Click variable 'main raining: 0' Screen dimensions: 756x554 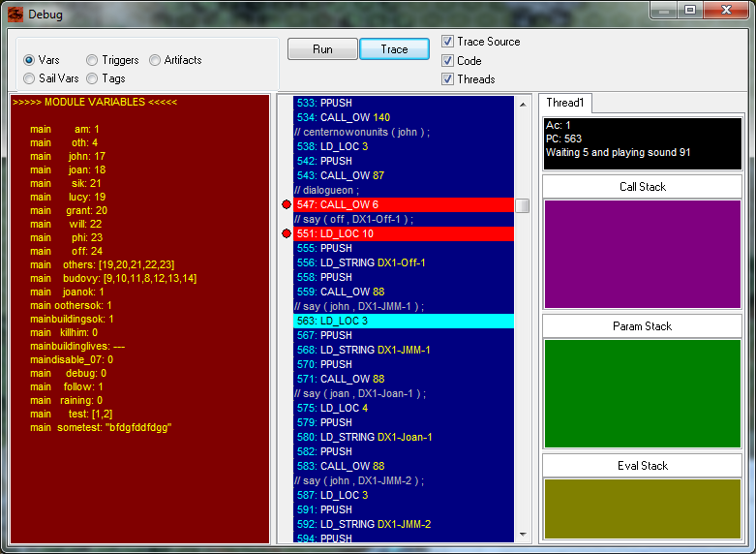(66, 400)
